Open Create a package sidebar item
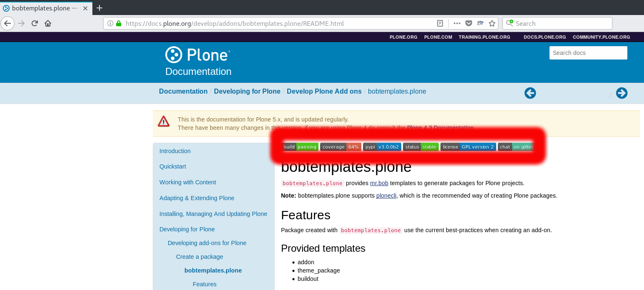Image resolution: width=644 pixels, height=290 pixels. (199, 257)
